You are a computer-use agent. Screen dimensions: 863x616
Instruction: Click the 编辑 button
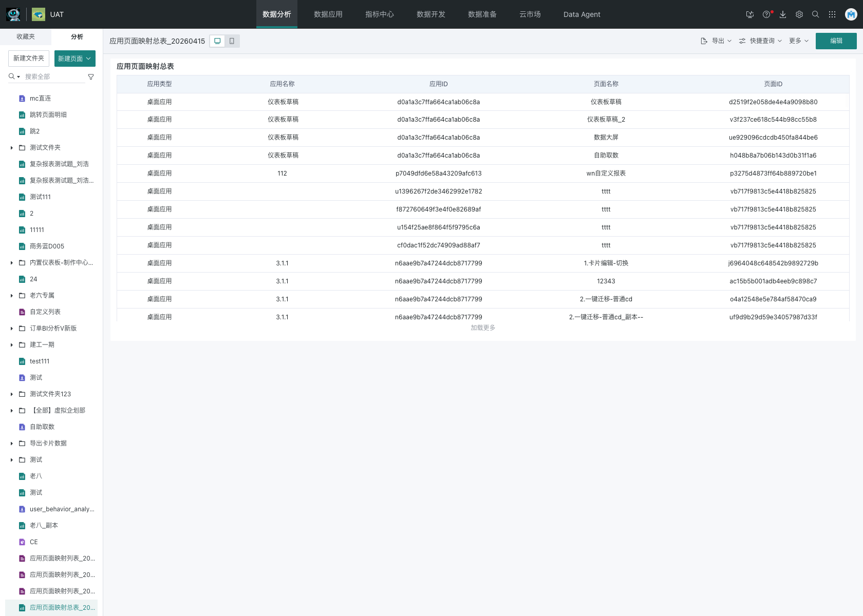836,41
